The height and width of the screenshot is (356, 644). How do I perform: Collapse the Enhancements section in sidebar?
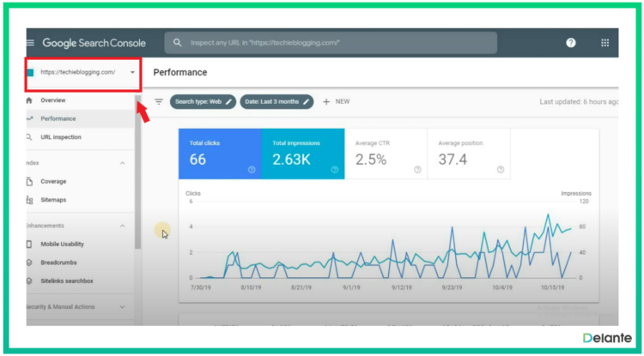tap(122, 226)
